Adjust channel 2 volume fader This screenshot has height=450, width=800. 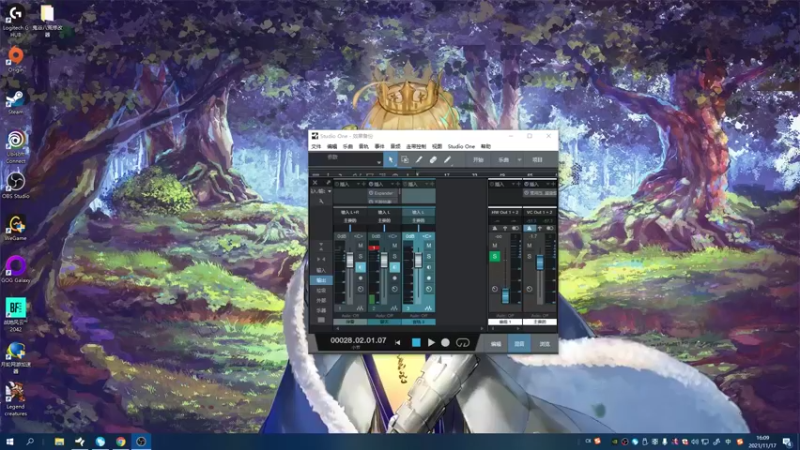pyautogui.click(x=384, y=260)
